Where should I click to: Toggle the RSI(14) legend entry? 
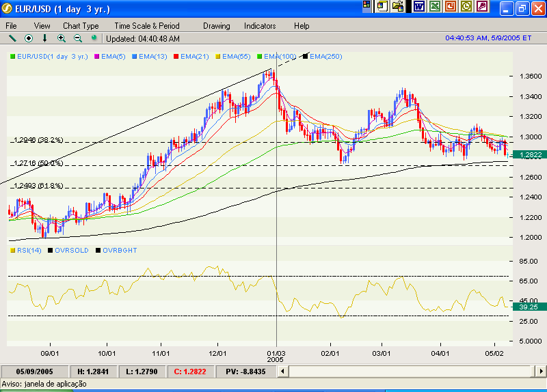(25, 251)
